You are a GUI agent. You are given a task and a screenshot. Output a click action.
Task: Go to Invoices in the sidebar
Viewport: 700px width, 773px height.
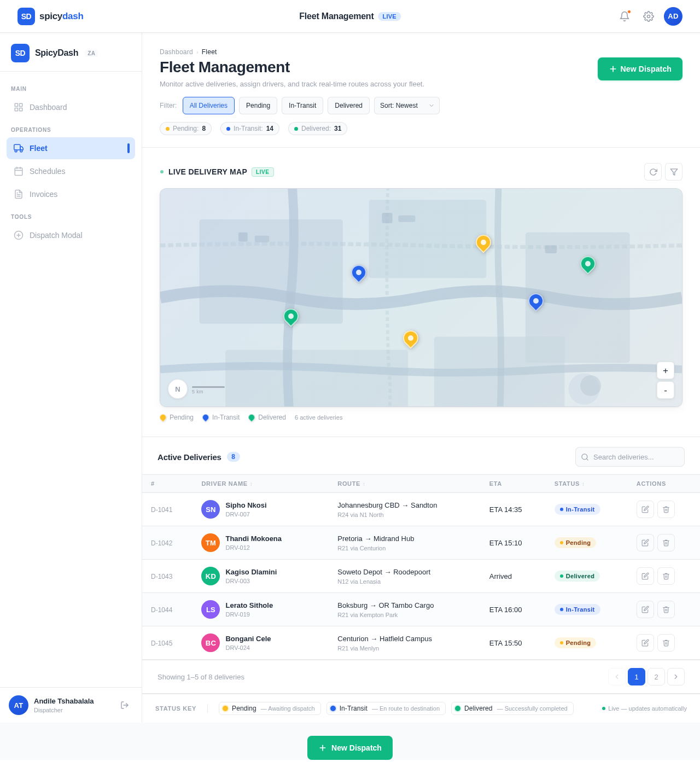pyautogui.click(x=44, y=194)
